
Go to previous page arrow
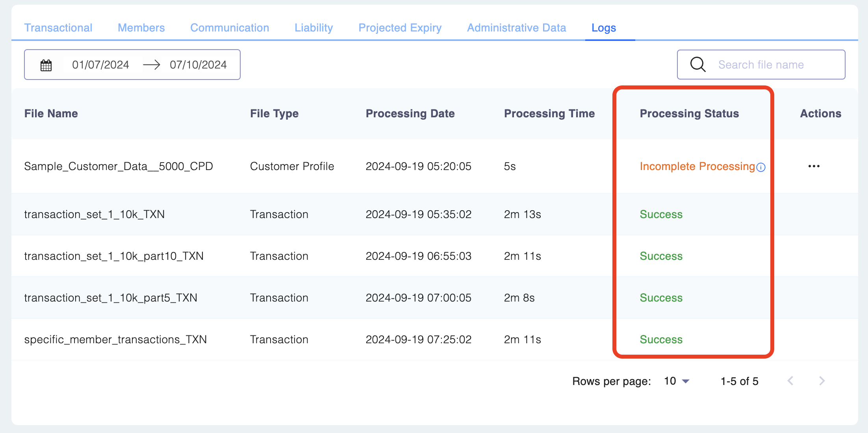click(x=790, y=381)
